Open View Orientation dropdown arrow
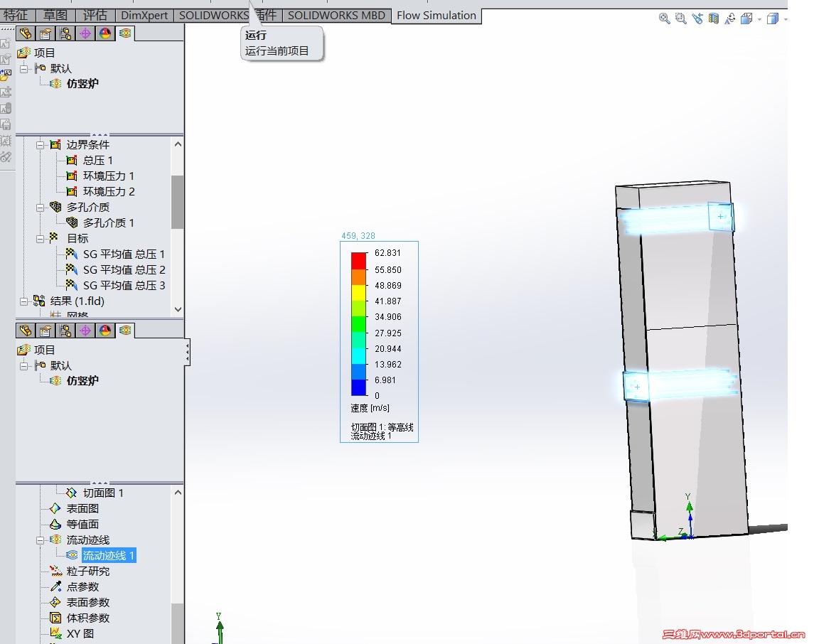The image size is (819, 644). (759, 20)
